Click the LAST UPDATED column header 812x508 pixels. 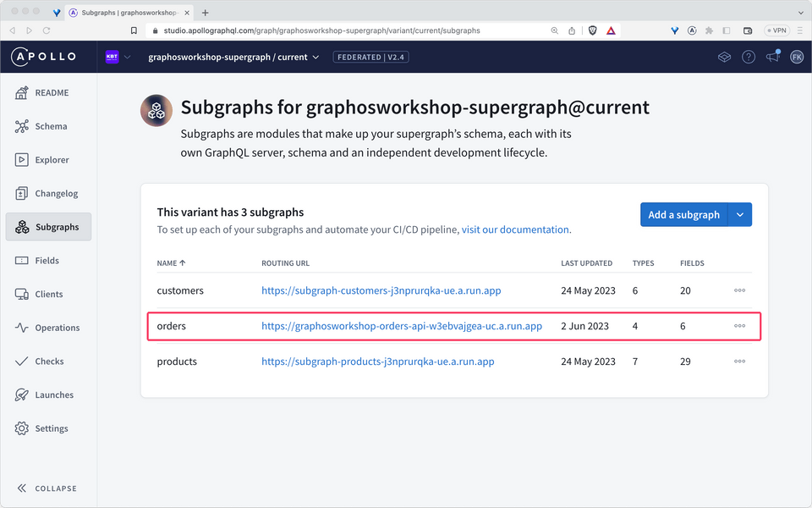[587, 263]
